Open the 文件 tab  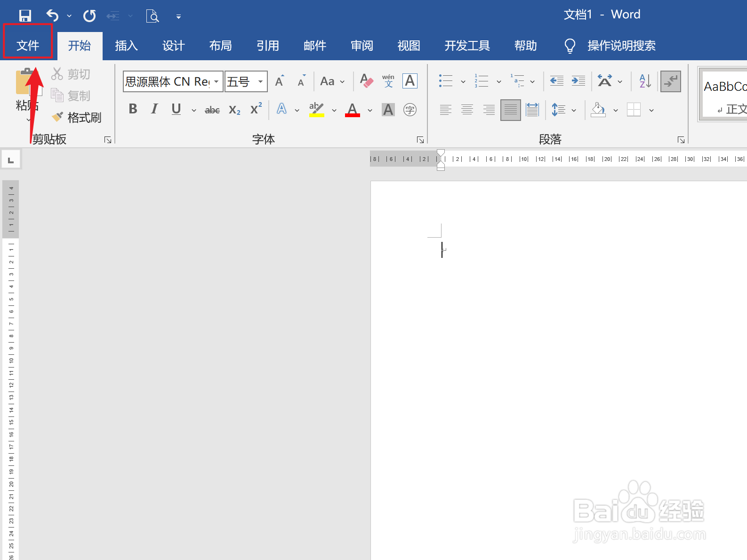(28, 46)
